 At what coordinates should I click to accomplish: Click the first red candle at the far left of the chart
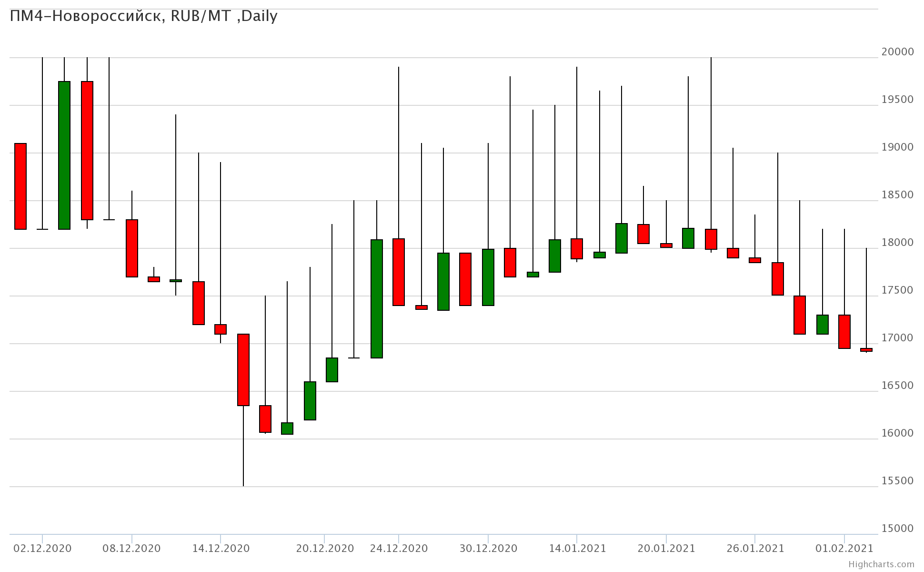pyautogui.click(x=20, y=186)
